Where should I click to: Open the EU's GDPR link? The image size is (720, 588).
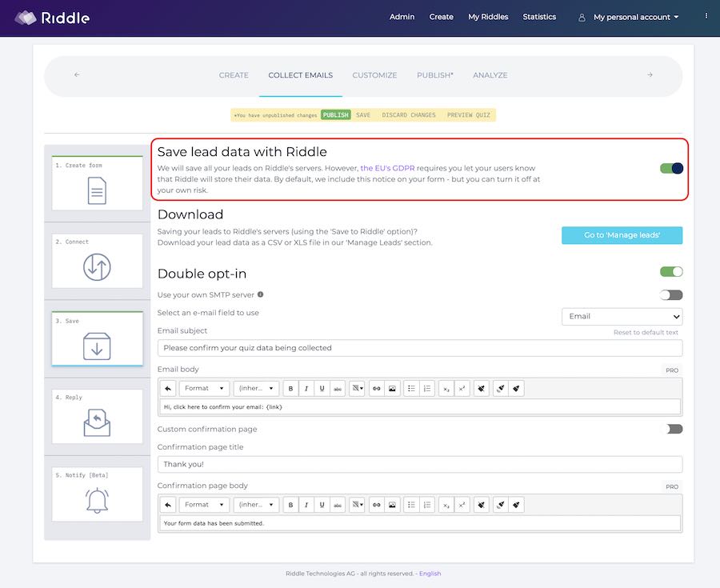pos(387,168)
